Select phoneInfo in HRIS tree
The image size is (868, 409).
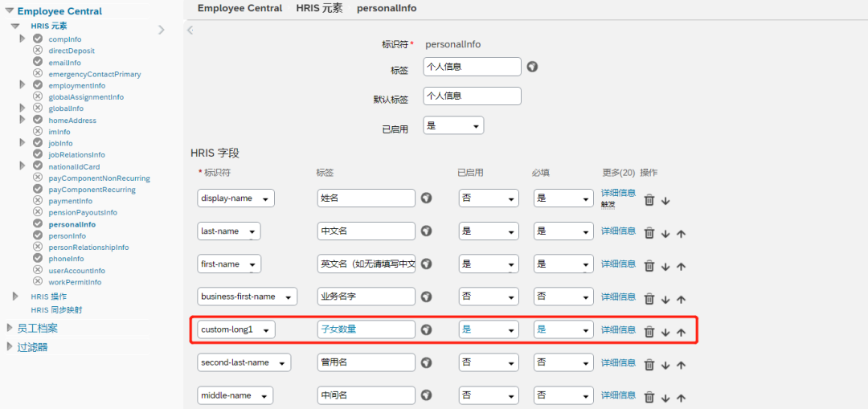[x=67, y=259]
